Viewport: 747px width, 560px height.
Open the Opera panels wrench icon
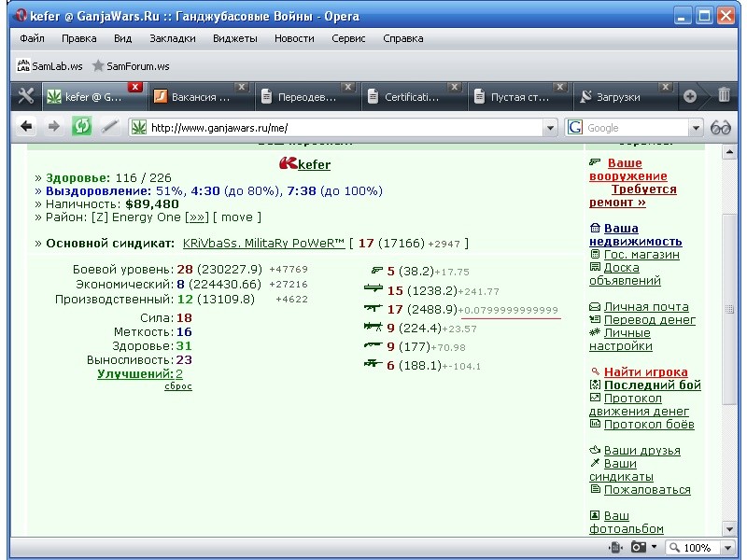pyautogui.click(x=26, y=97)
